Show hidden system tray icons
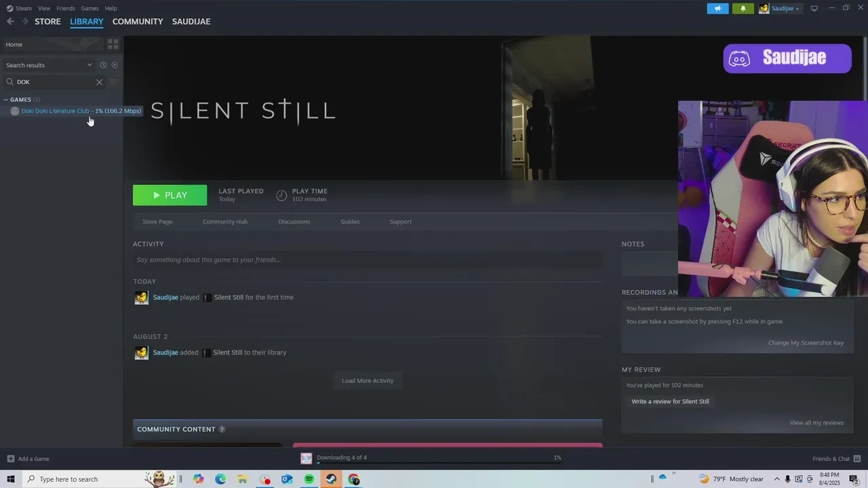Image resolution: width=868 pixels, height=488 pixels. point(777,479)
